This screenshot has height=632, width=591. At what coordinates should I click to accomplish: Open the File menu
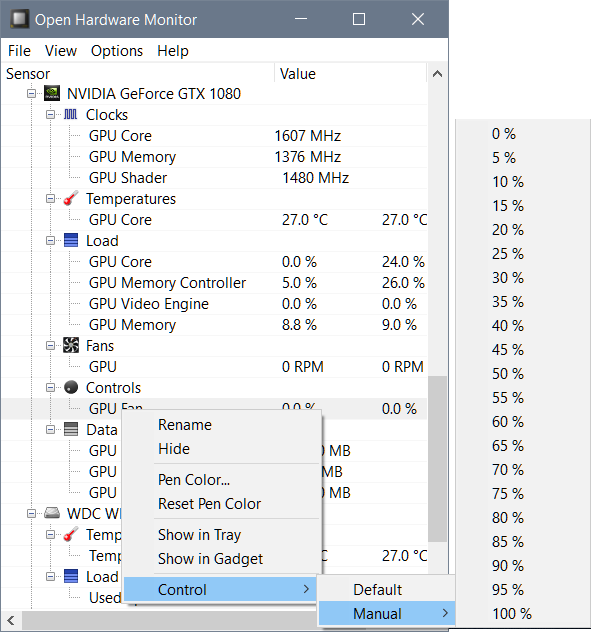click(19, 51)
